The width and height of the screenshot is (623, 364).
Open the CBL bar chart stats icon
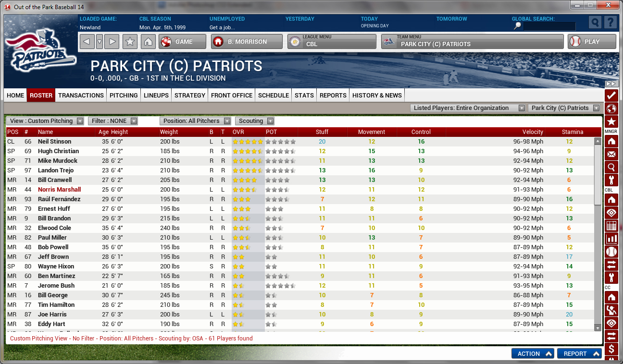(x=611, y=239)
